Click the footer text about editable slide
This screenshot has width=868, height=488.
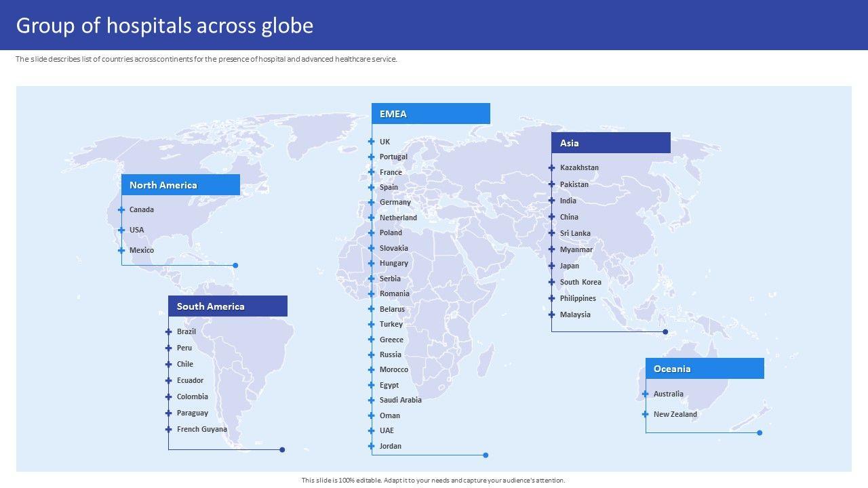(x=433, y=481)
